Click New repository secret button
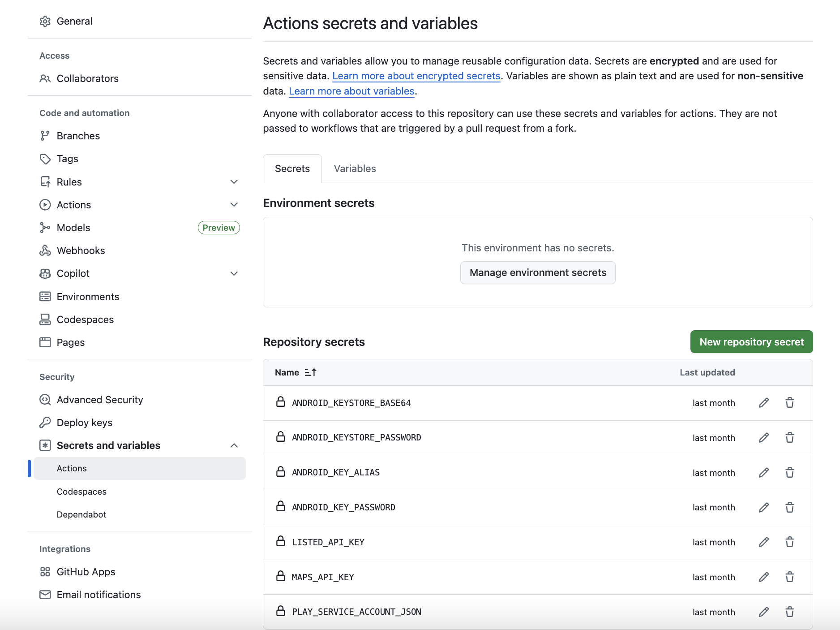The width and height of the screenshot is (840, 630). coord(751,342)
